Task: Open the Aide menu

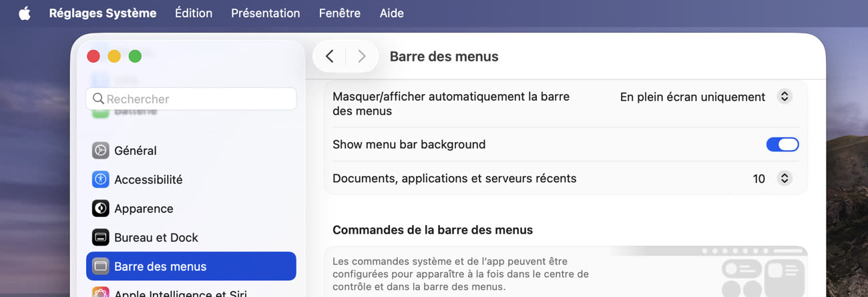Action: coord(391,13)
